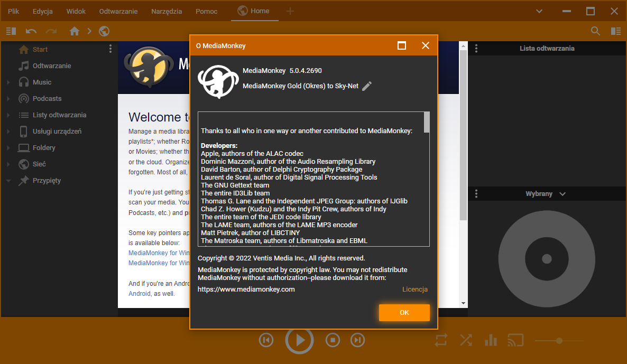Click the version number 5.0.4.2690

click(x=306, y=71)
